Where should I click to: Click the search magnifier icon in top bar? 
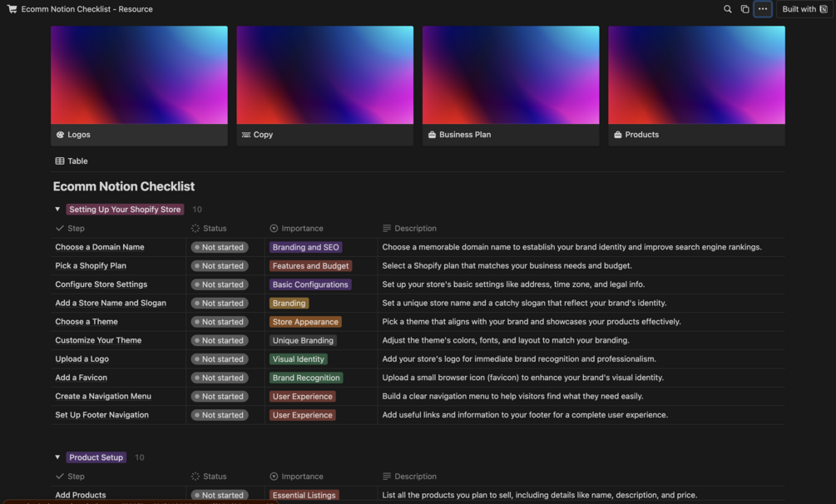pyautogui.click(x=727, y=9)
